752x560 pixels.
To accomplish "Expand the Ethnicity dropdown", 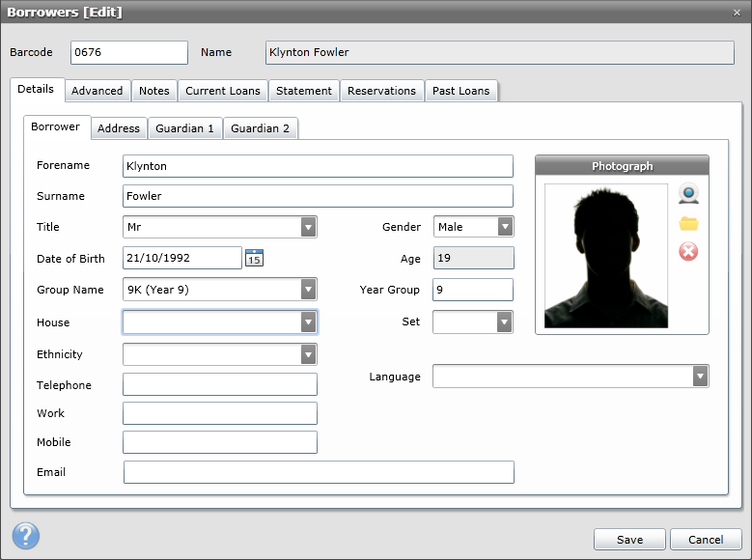I will coord(308,354).
